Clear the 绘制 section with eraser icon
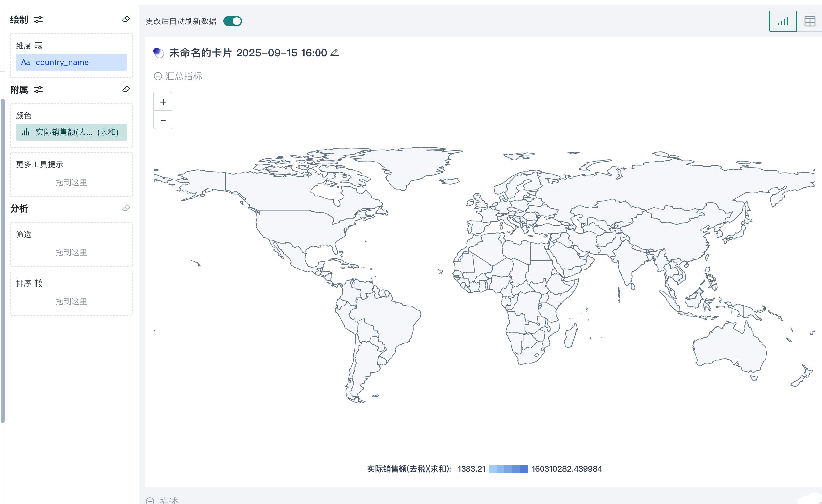 click(x=126, y=20)
